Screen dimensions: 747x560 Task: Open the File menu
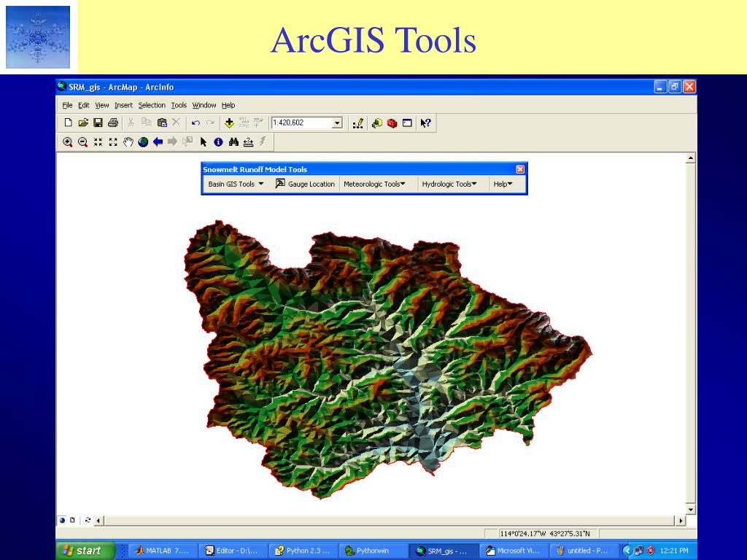[x=67, y=105]
